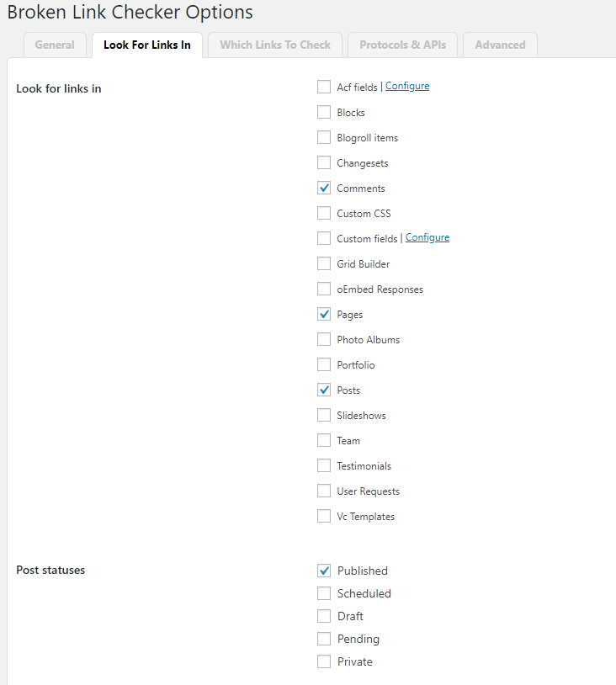The width and height of the screenshot is (616, 685).
Task: Uncheck the Published post status
Action: (x=324, y=571)
